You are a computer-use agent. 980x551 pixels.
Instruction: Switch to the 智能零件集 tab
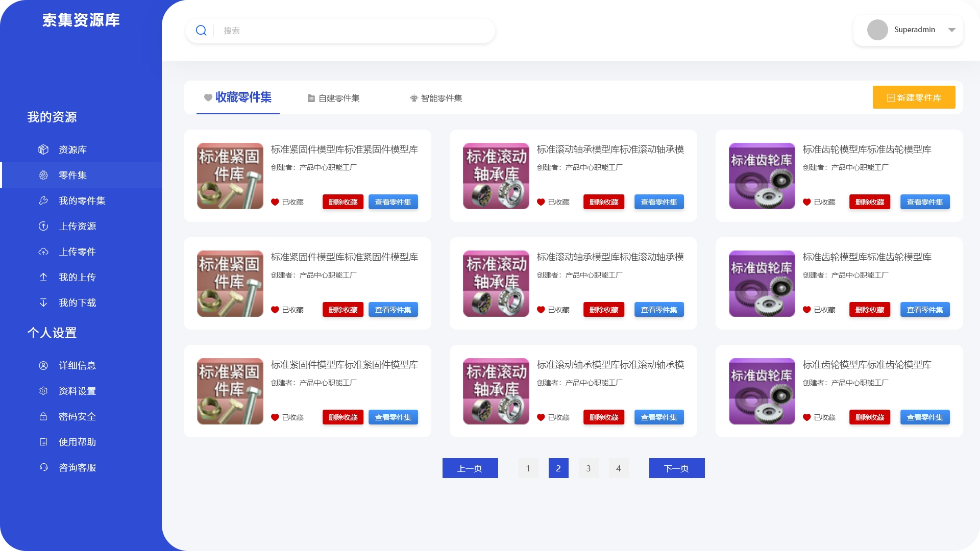436,98
